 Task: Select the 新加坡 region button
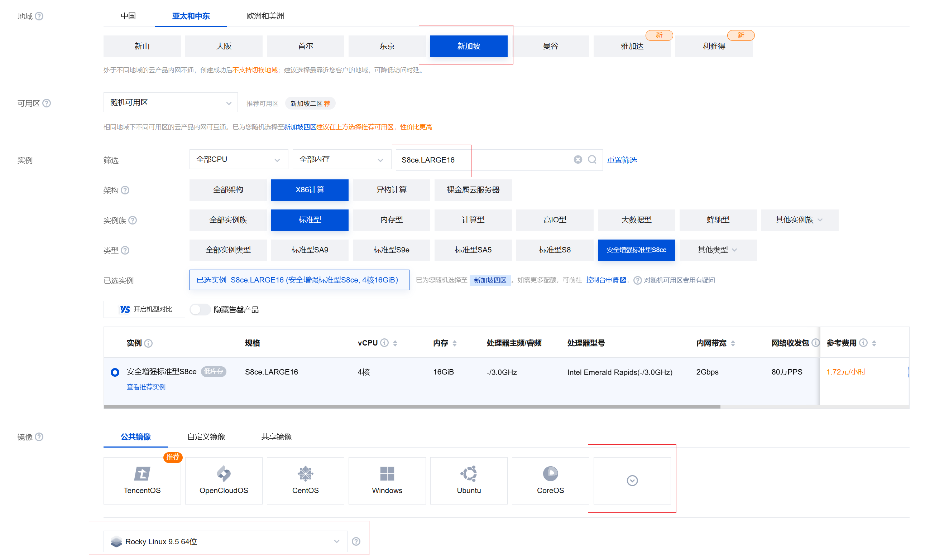click(x=469, y=46)
